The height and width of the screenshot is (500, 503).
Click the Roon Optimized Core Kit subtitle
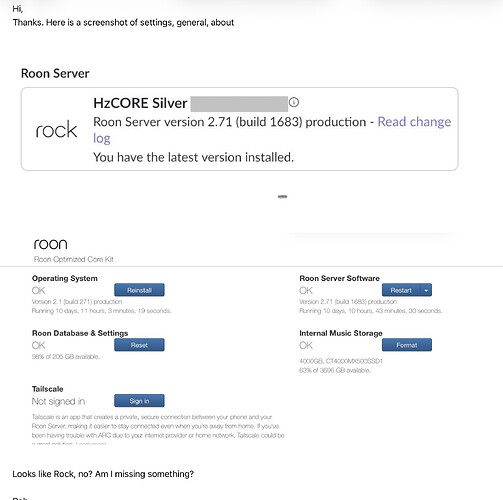(x=74, y=259)
